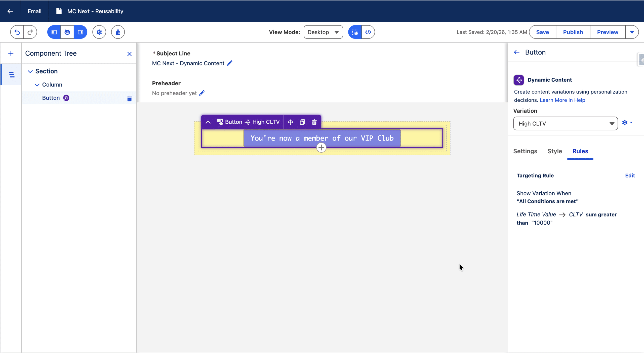Click the move handle on Button toolbar

click(x=290, y=122)
